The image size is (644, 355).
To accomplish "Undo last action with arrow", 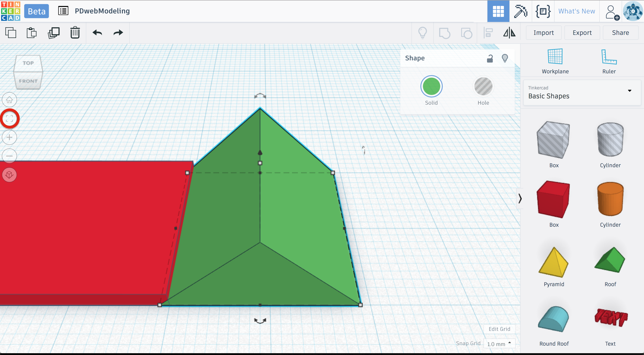I will tap(97, 33).
